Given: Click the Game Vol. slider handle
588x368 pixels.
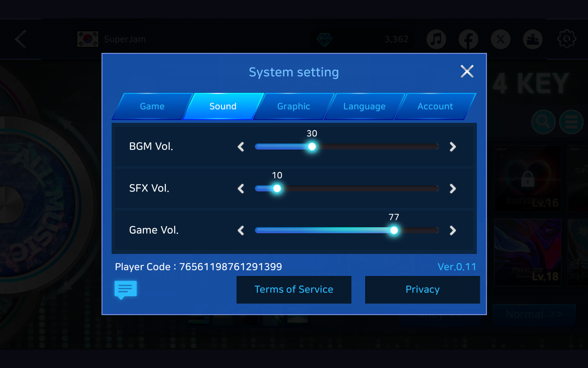Looking at the screenshot, I should point(394,230).
